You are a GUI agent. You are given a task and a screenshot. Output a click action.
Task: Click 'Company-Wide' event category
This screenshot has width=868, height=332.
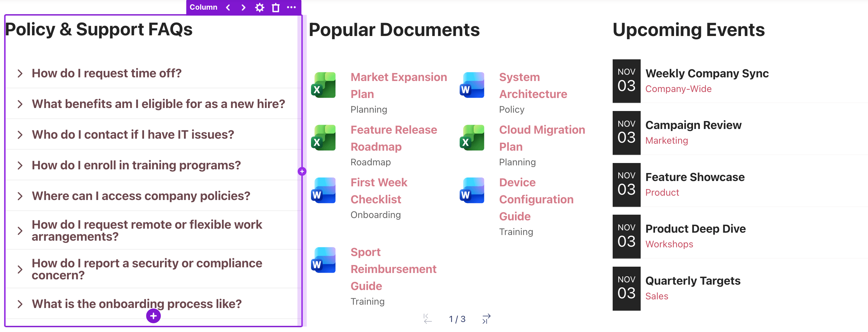[678, 89]
